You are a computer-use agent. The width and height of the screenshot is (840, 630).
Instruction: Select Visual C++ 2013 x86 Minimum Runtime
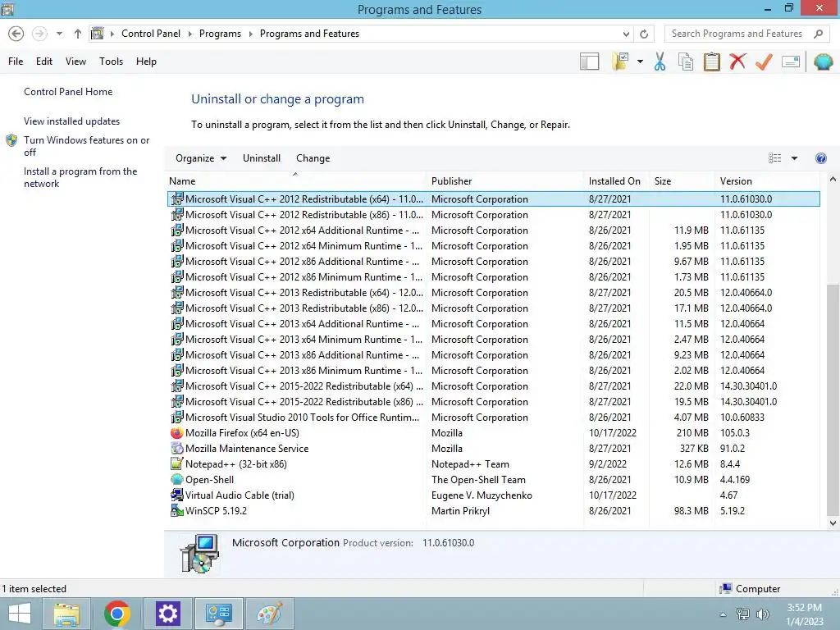pos(493,371)
